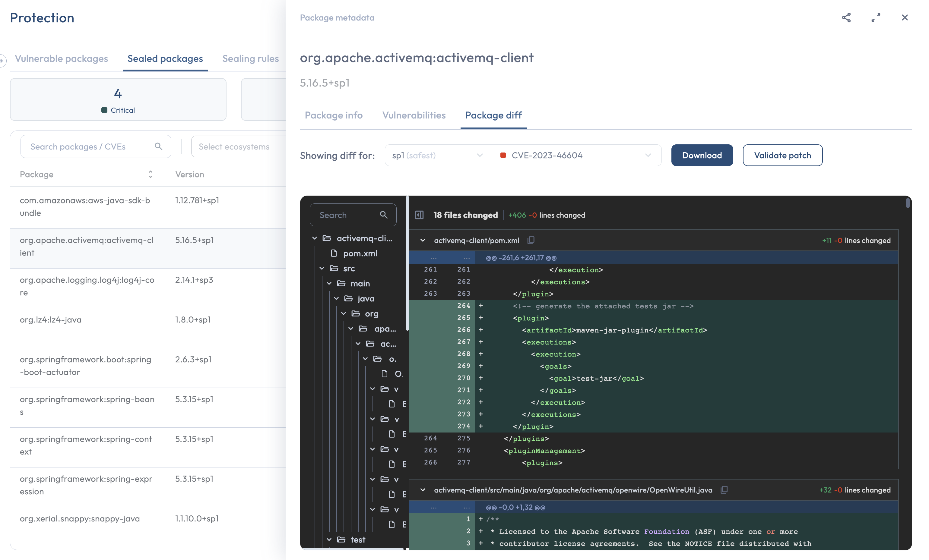The width and height of the screenshot is (929, 560).
Task: Select the com.amazonaws:aws-java-sdk-bundle row
Action: [x=148, y=207]
